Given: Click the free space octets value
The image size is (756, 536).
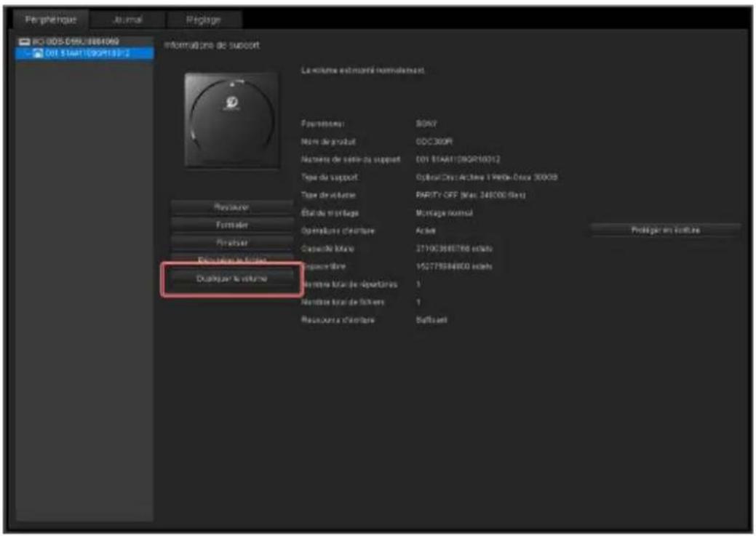Looking at the screenshot, I should pyautogui.click(x=454, y=266).
